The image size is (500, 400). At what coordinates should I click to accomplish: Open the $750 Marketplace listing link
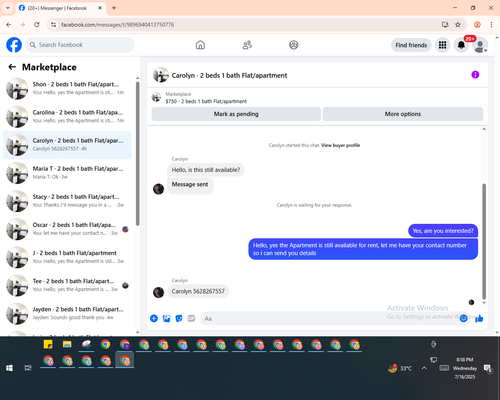206,101
